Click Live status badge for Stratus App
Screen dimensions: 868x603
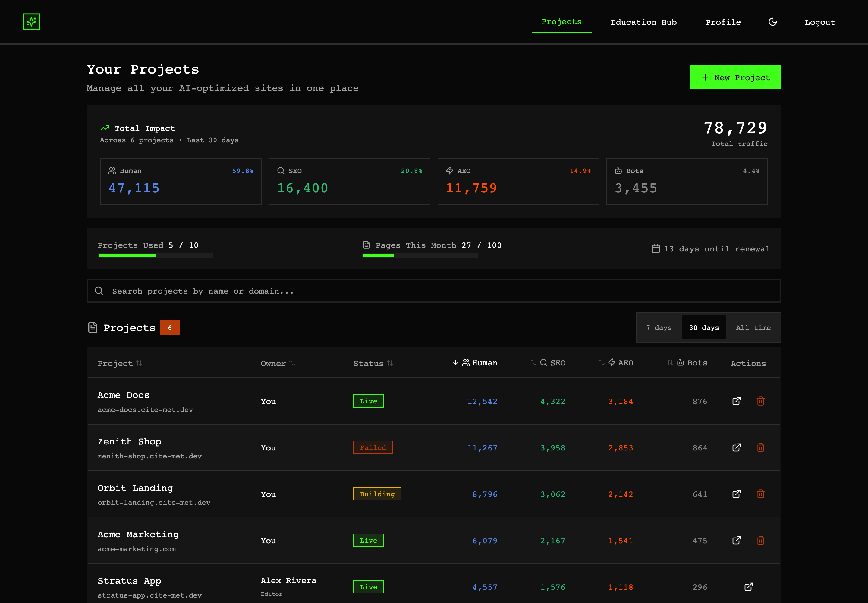(x=368, y=587)
